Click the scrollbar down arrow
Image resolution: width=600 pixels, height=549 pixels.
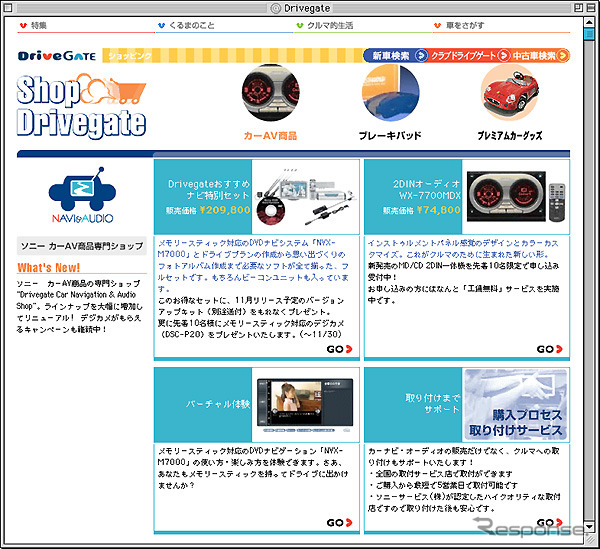(589, 527)
